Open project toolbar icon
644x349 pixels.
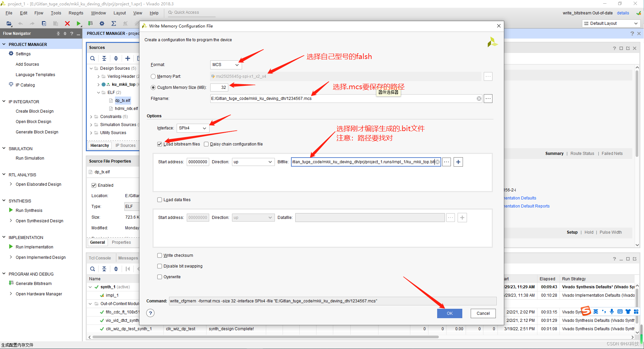pyautogui.click(x=9, y=23)
